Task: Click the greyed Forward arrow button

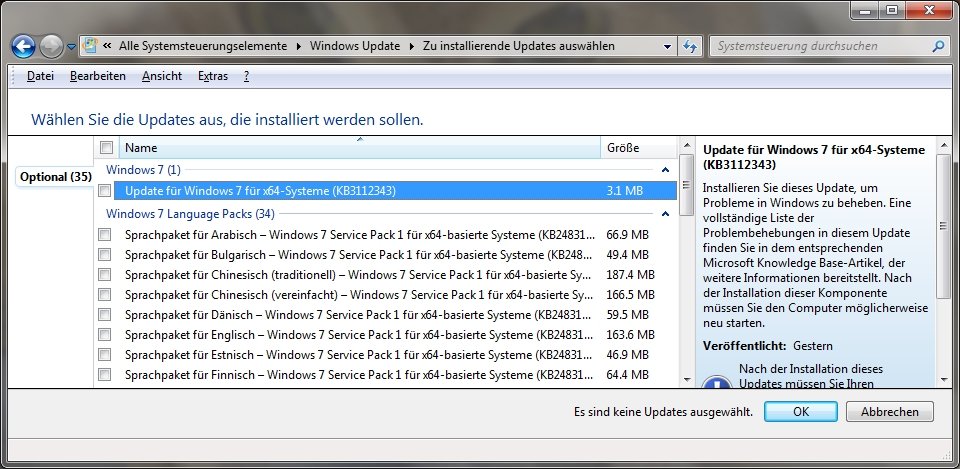Action: 51,47
